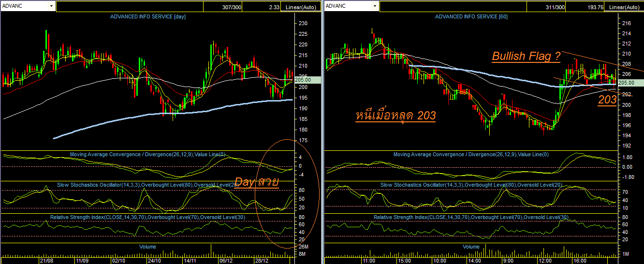The height and width of the screenshot is (264, 644).
Task: Click the 12:00 time marker on the 60-minute chart
Action: (x=545, y=260)
